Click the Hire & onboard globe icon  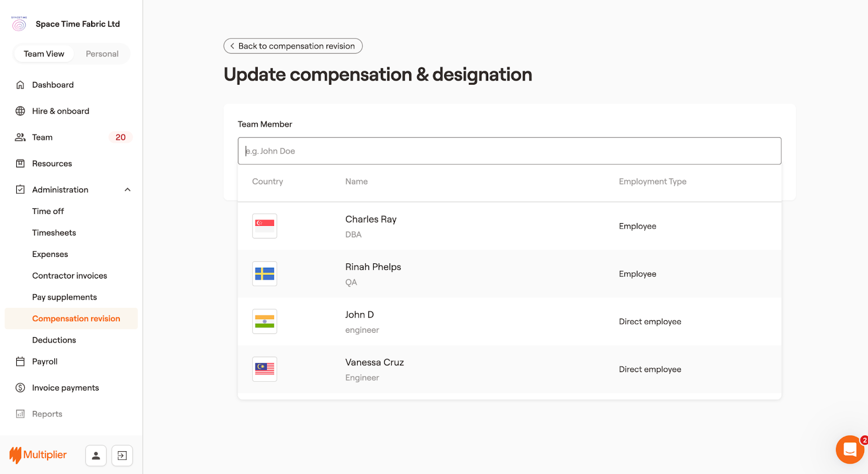(x=20, y=111)
